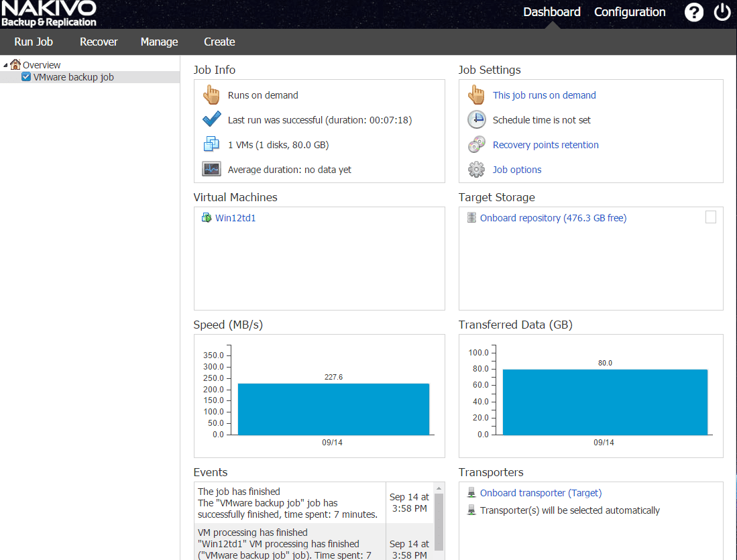
Task: Click the Onboard repository storage icon
Action: tap(471, 218)
